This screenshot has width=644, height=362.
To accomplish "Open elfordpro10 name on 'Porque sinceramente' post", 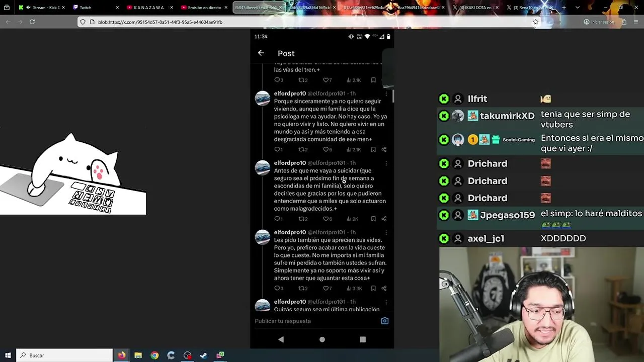I will coord(290,94).
